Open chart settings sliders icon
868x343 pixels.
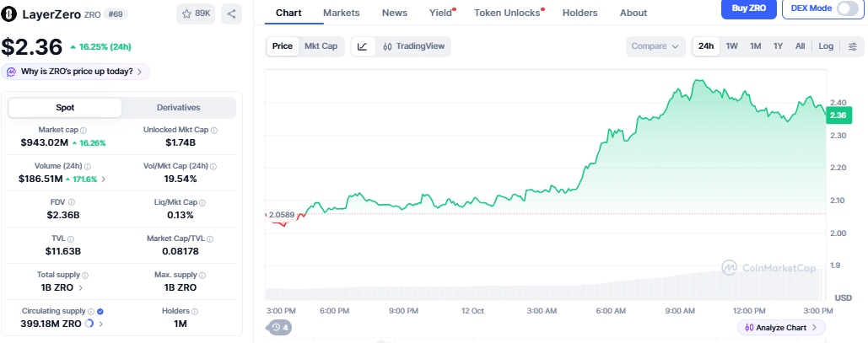852,46
